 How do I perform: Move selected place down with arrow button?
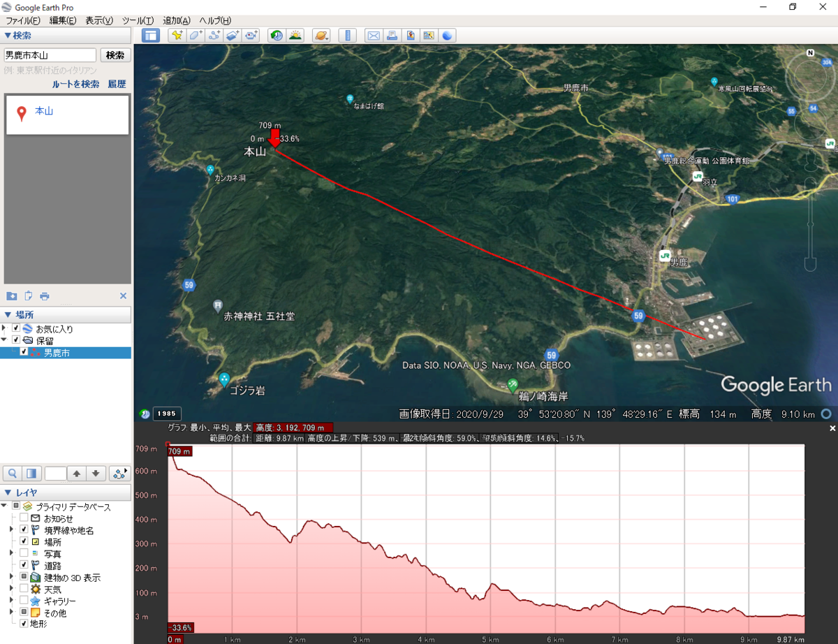pyautogui.click(x=96, y=474)
